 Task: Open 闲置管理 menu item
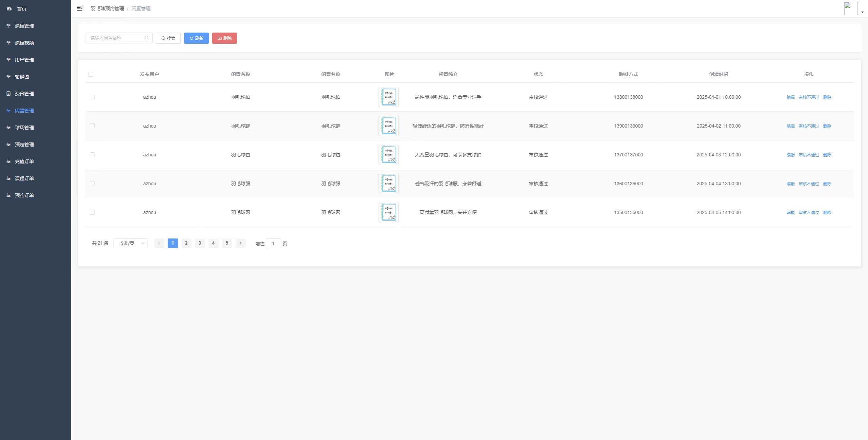[x=36, y=111]
